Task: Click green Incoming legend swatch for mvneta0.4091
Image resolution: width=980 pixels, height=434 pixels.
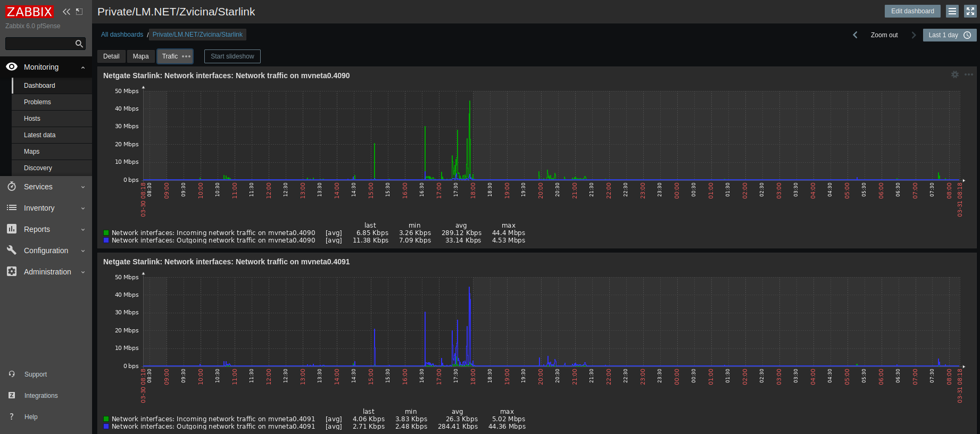Action: pyautogui.click(x=106, y=419)
